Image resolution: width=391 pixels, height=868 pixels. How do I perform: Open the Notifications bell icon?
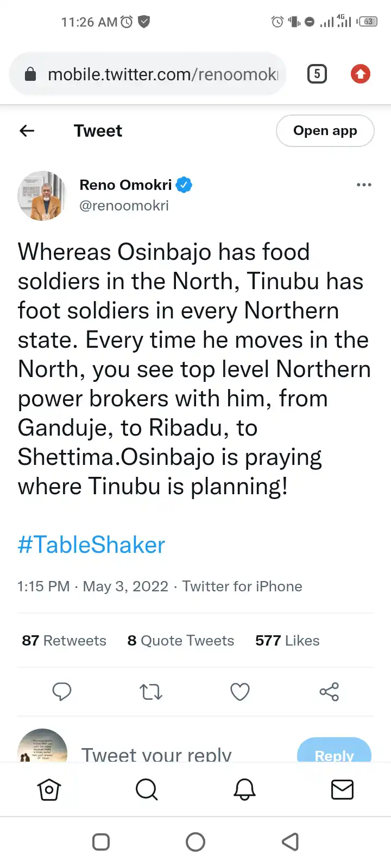click(x=244, y=790)
